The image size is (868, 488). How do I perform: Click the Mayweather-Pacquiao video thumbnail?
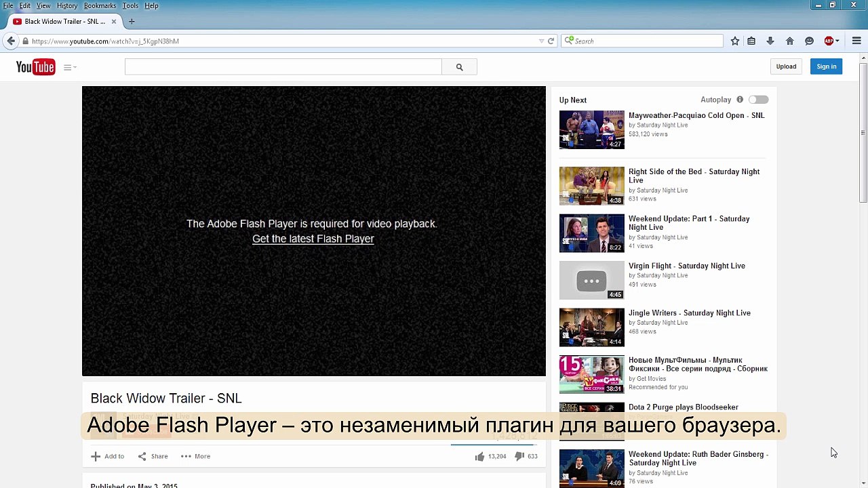[591, 129]
